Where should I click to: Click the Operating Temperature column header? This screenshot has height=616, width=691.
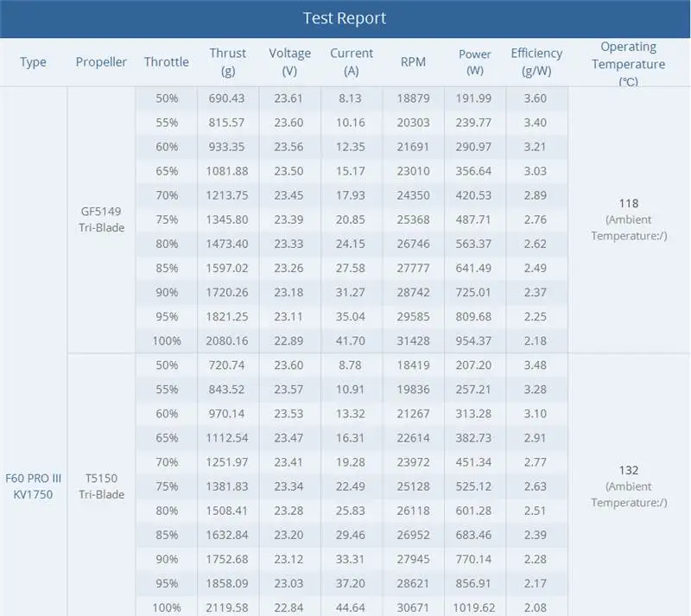coord(629,64)
